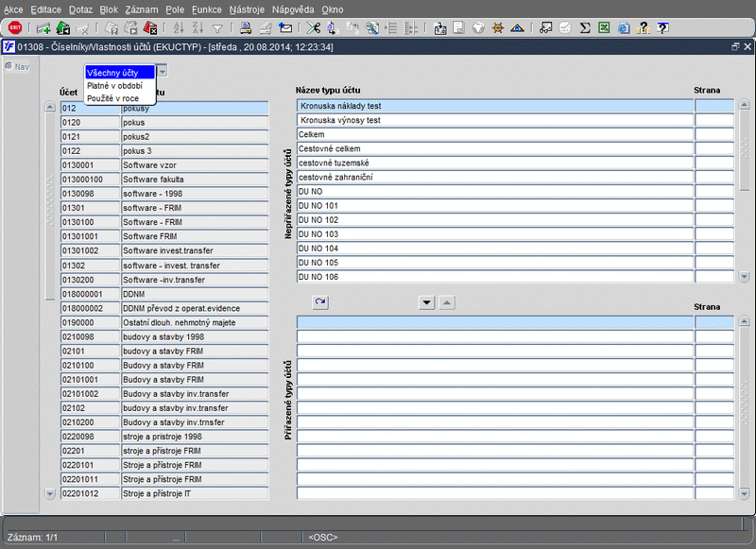Click the move down arrow button
The width and height of the screenshot is (756, 549).
click(x=426, y=302)
